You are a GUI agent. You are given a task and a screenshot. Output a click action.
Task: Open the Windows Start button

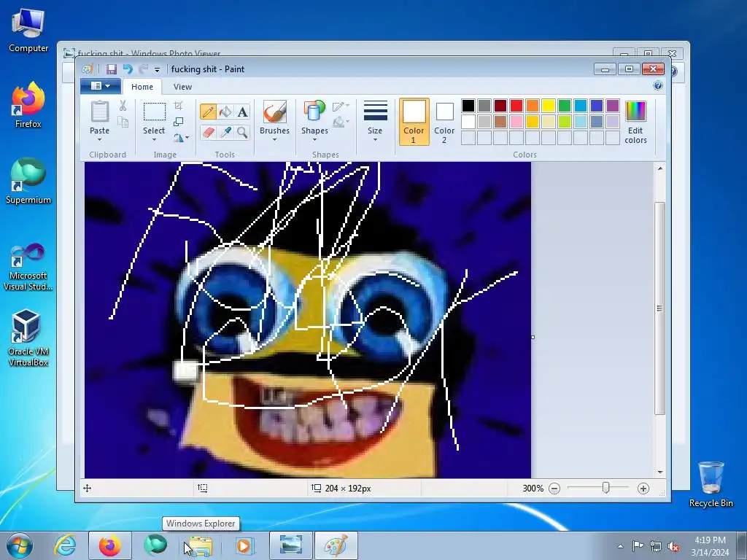(x=19, y=545)
